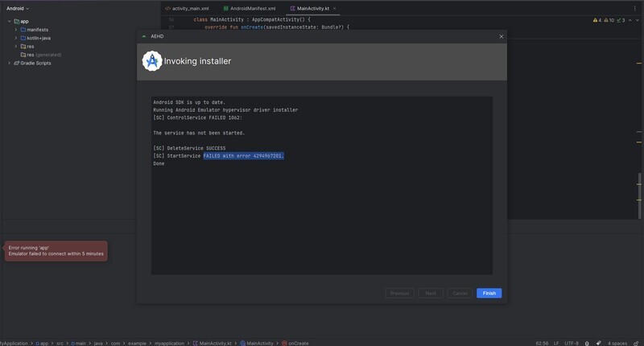The image size is (644, 346).
Task: Click the AEHD dialog title icon
Action: tap(144, 36)
